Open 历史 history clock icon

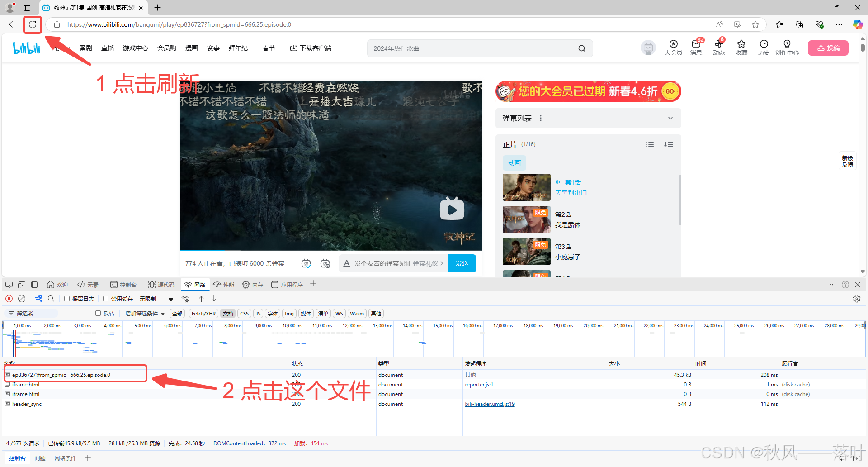click(x=764, y=48)
